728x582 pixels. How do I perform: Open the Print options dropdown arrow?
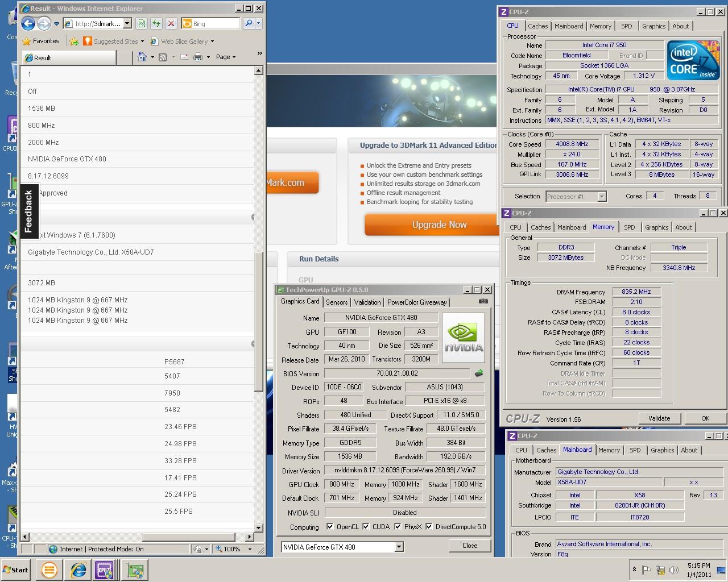coord(208,57)
